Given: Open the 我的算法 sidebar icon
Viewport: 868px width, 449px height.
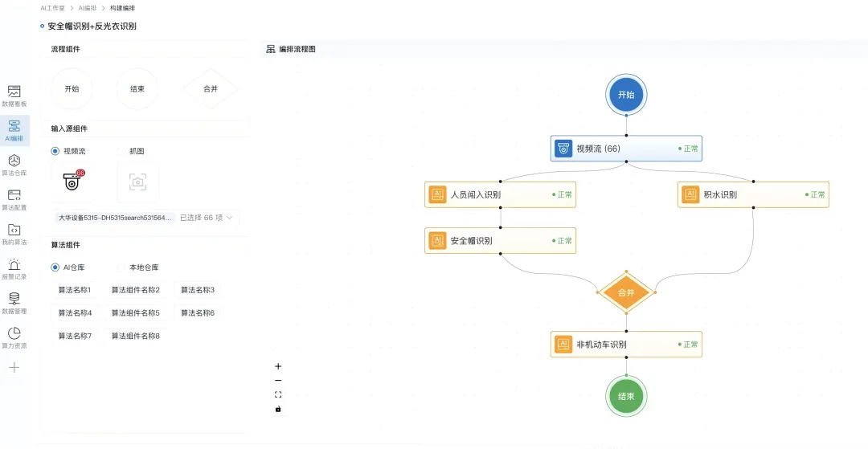Looking at the screenshot, I should [x=14, y=230].
